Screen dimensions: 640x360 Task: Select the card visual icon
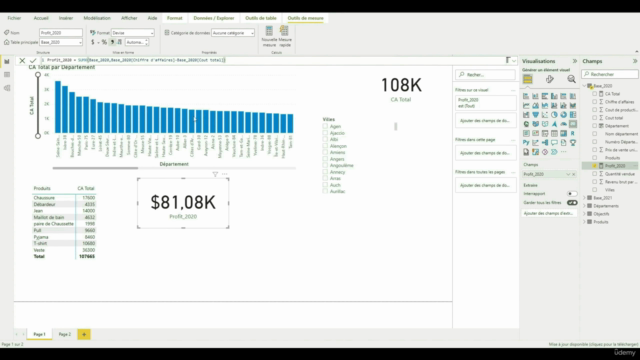click(x=573, y=124)
